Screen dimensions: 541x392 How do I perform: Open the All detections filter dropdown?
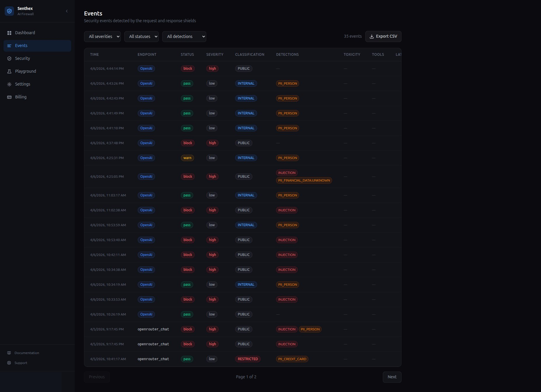click(x=184, y=36)
